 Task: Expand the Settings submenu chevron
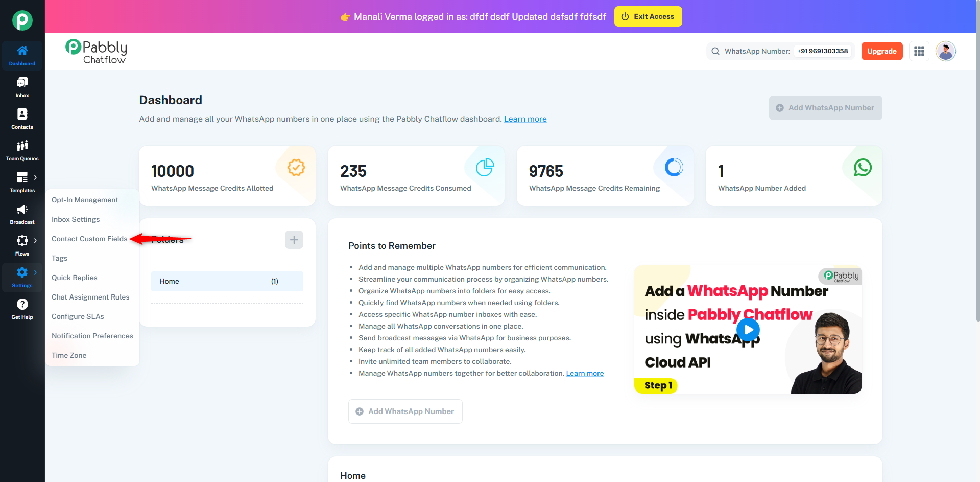[35, 272]
